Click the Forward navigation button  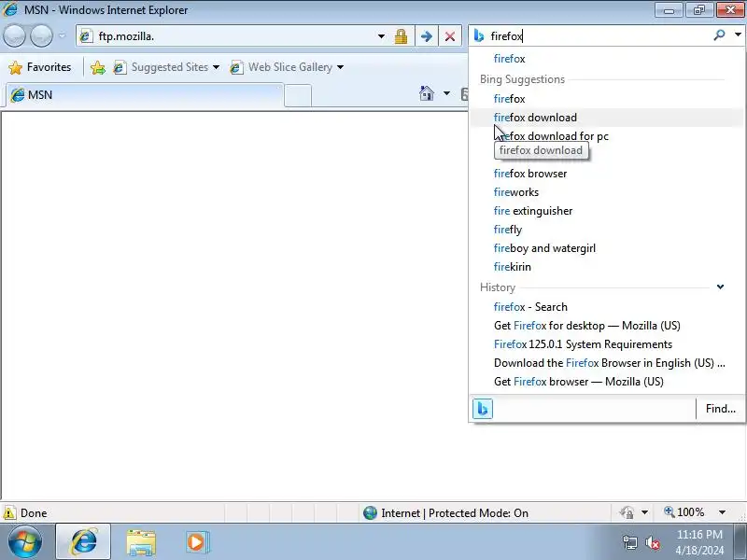click(x=41, y=36)
